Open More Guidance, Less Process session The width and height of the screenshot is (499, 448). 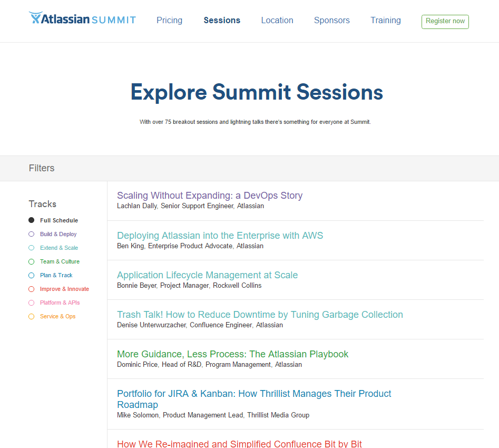232,354
